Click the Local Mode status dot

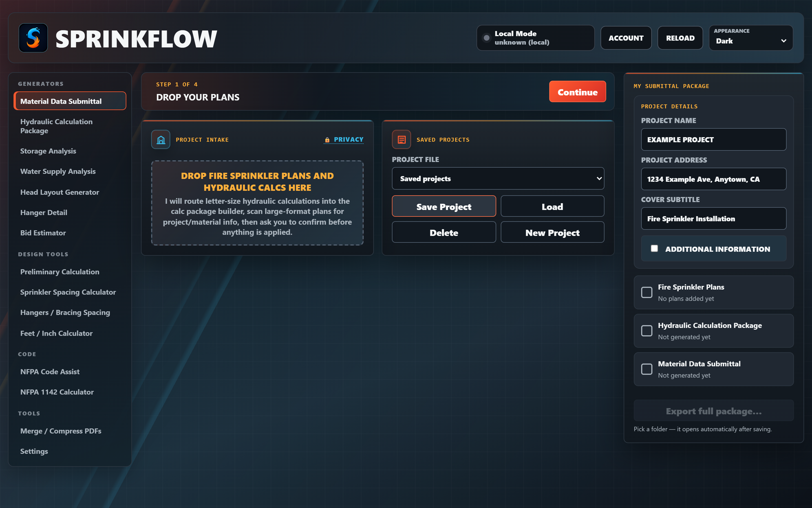pyautogui.click(x=486, y=38)
